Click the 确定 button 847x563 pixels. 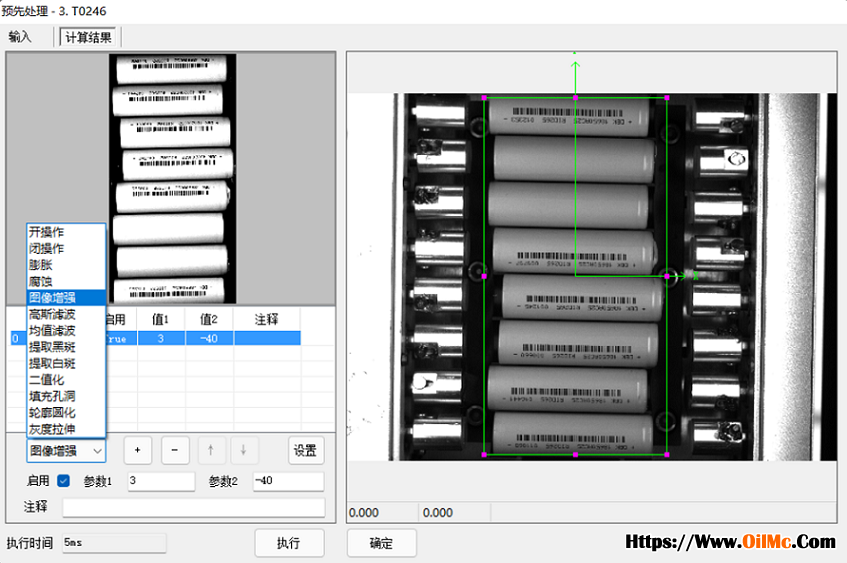point(381,543)
